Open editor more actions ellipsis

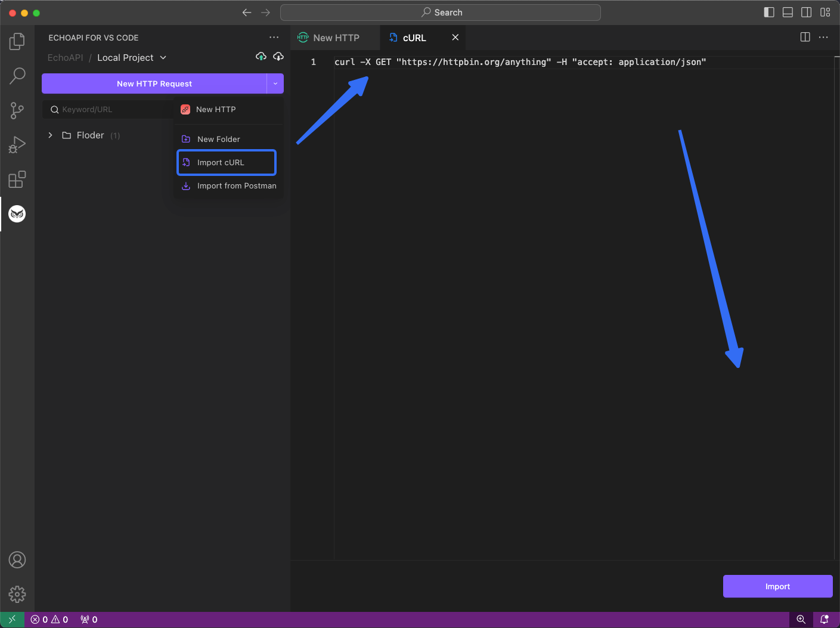823,37
